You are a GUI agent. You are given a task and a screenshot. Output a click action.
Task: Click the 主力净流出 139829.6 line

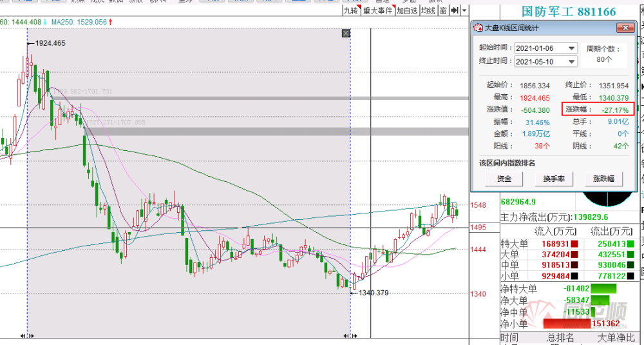(554, 217)
